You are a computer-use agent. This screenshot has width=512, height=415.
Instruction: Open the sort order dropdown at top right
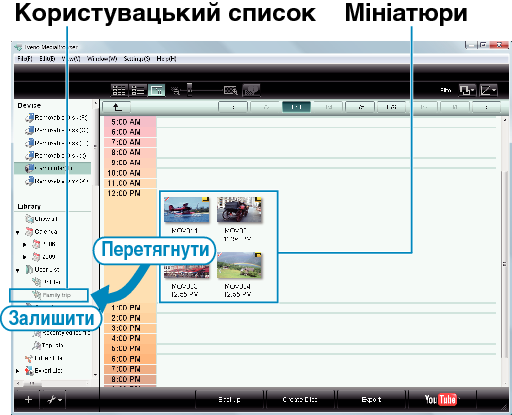(488, 90)
